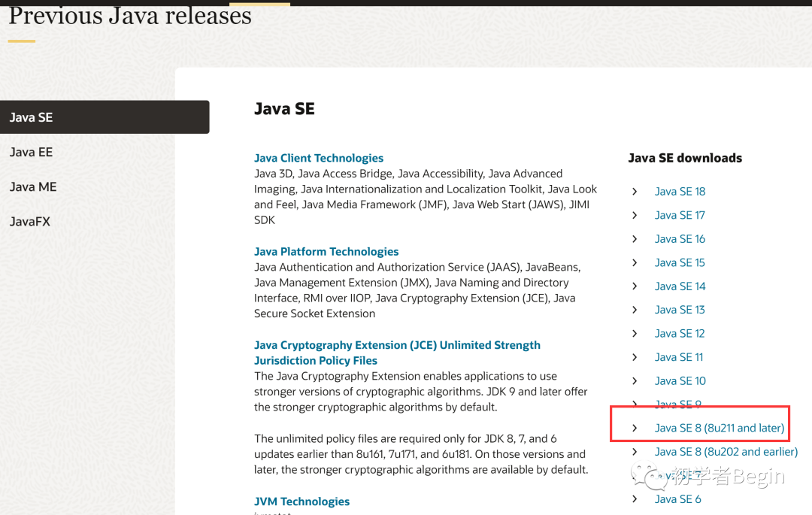This screenshot has width=812, height=515.
Task: Open JVM Technologies link
Action: (301, 501)
